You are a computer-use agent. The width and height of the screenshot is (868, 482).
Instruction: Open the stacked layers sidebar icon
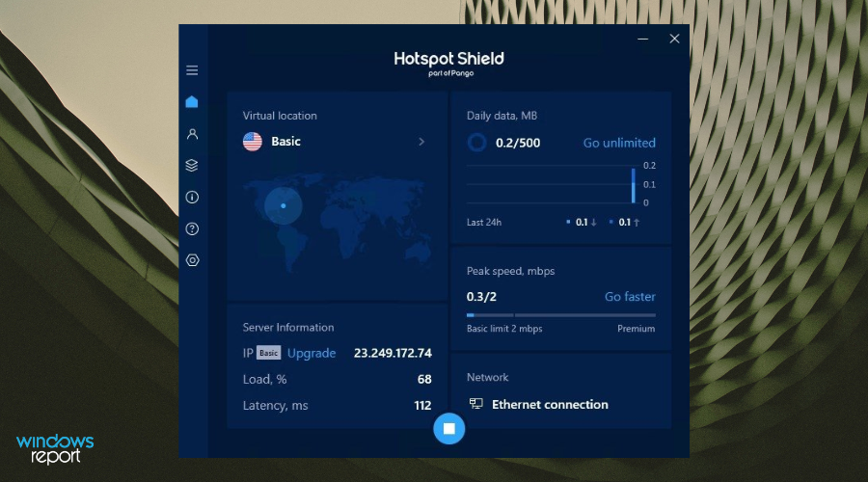pyautogui.click(x=192, y=166)
